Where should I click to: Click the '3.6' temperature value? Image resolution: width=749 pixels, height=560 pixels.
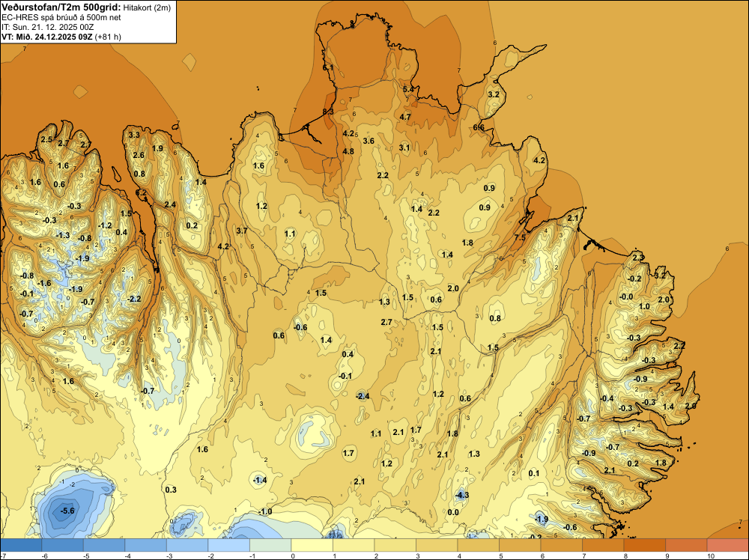pos(369,141)
